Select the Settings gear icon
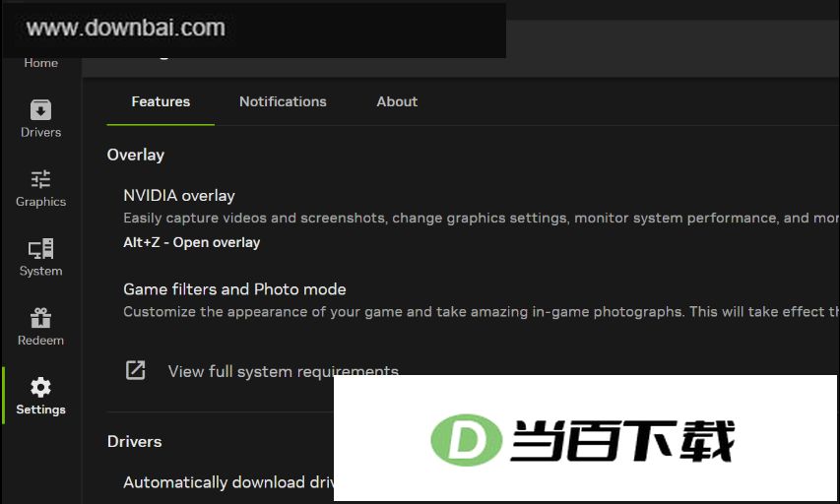The width and height of the screenshot is (840, 504). (x=40, y=387)
